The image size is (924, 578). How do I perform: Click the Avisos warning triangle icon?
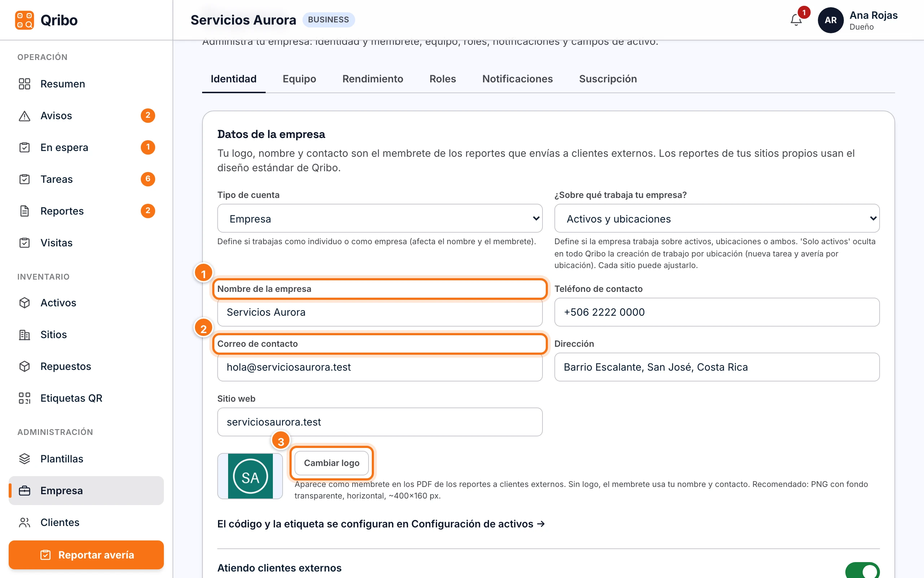click(x=25, y=116)
